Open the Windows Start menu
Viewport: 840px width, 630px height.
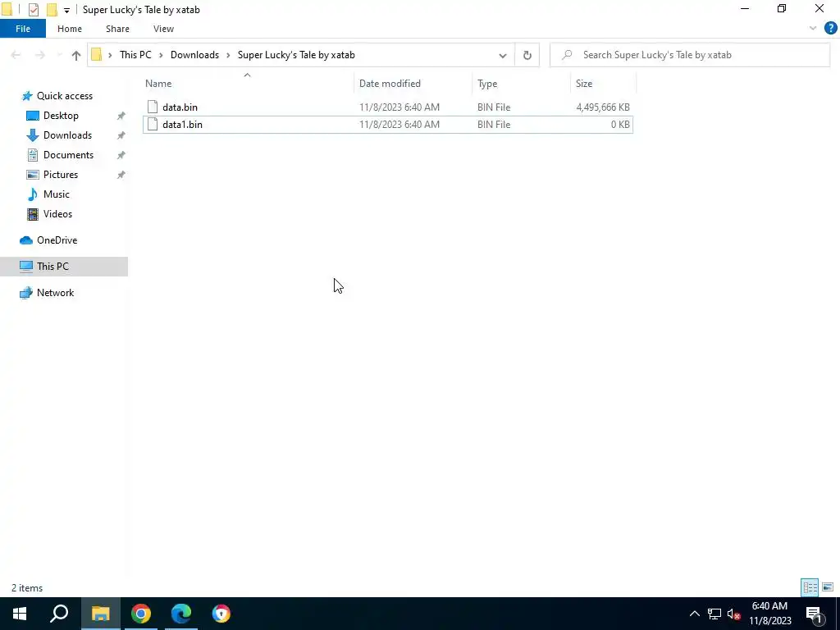(20, 614)
